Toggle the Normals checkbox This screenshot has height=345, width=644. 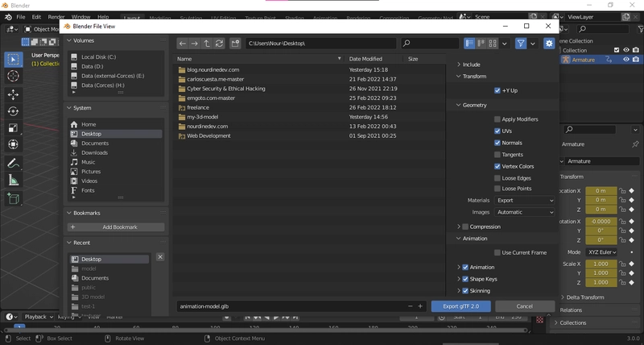[497, 143]
